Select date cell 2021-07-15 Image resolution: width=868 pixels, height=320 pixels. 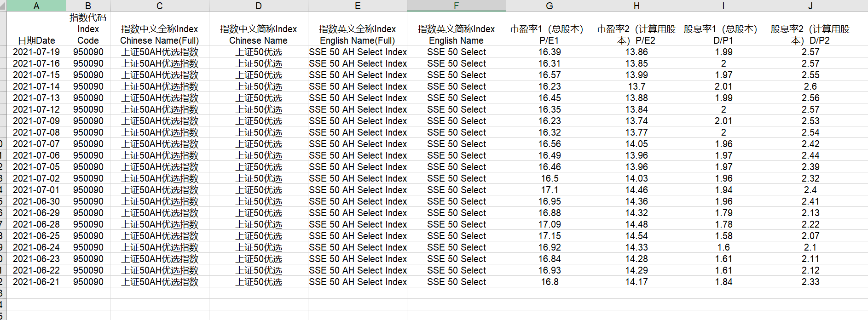[x=36, y=75]
